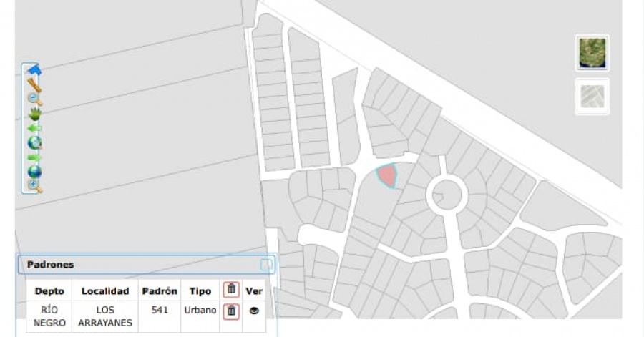Click the RÍO NEGRO cell
Image resolution: width=644 pixels, height=337 pixels.
[49, 316]
